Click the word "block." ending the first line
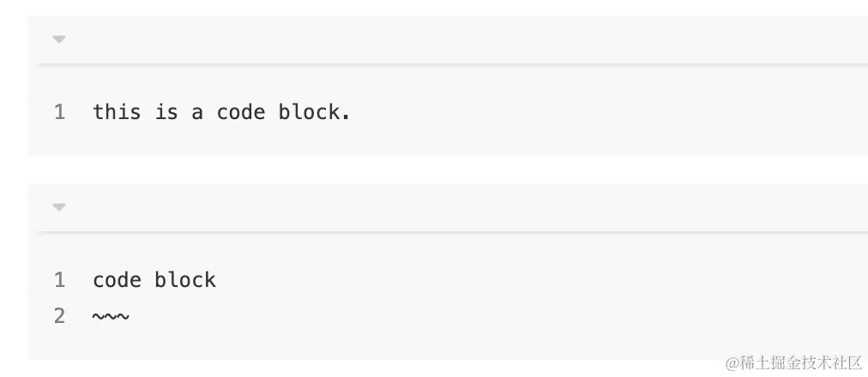Viewport: 868px width, 377px height. (x=315, y=112)
